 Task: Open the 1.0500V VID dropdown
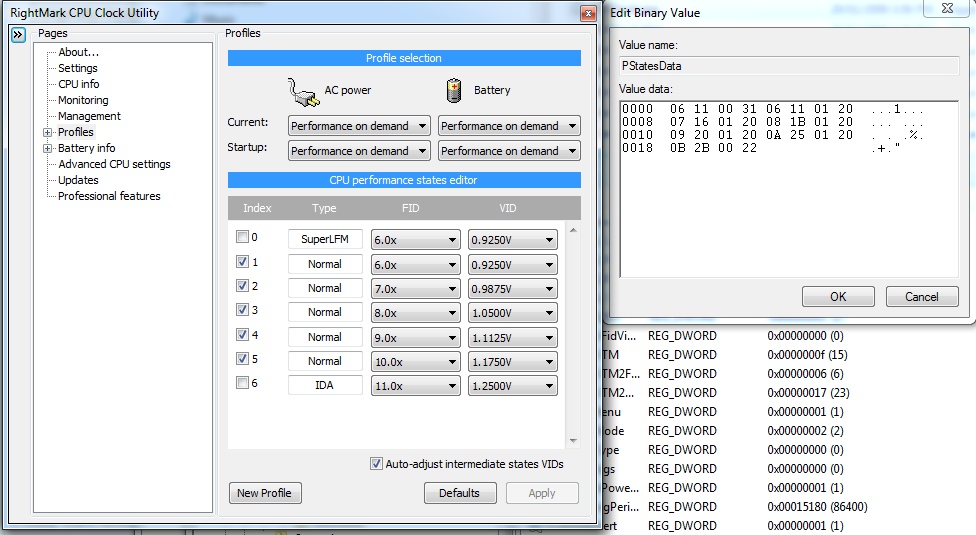[x=512, y=313]
